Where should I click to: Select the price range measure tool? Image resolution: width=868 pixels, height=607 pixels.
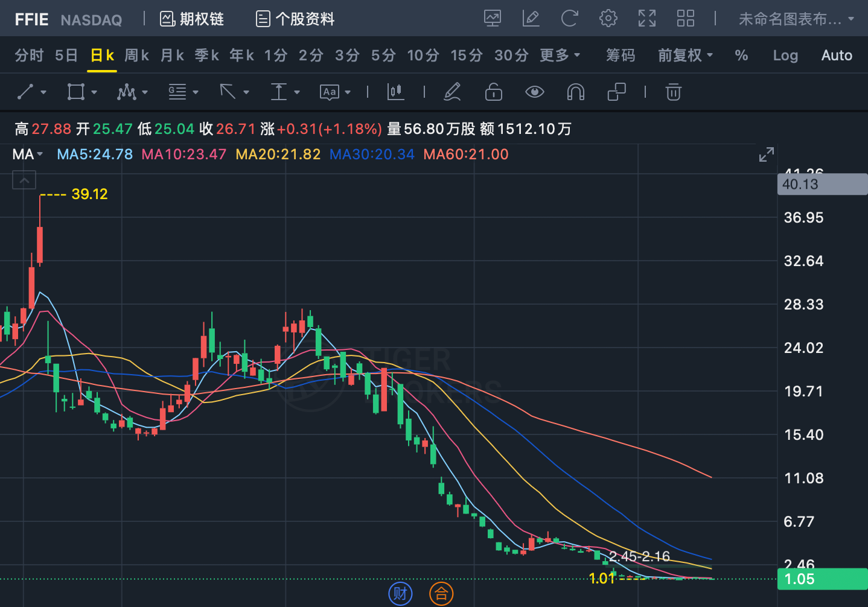point(278,92)
